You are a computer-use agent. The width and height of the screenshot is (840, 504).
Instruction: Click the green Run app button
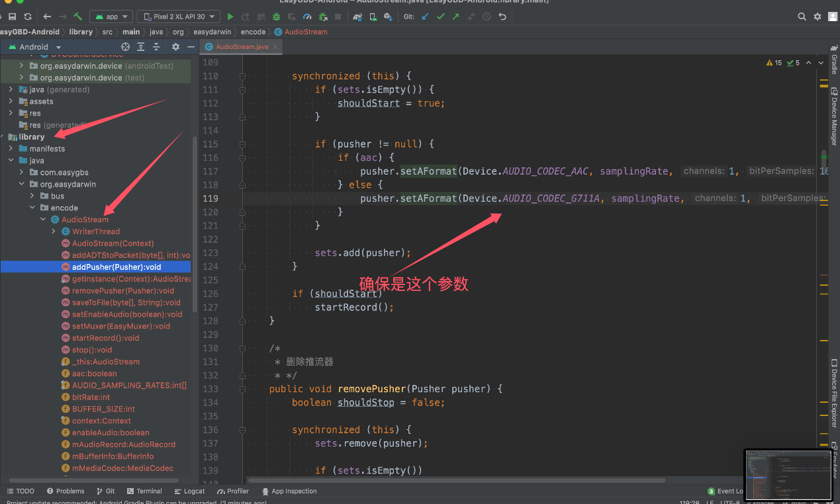[230, 17]
